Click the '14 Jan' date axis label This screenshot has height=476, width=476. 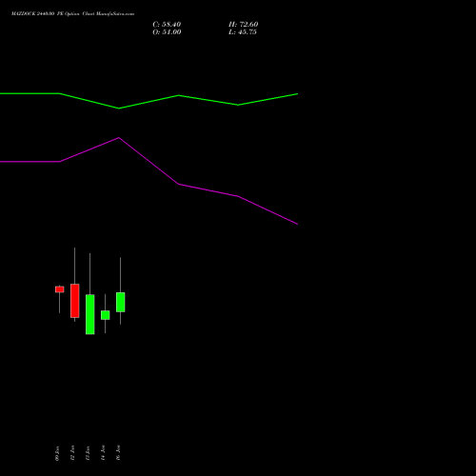pos(103,453)
